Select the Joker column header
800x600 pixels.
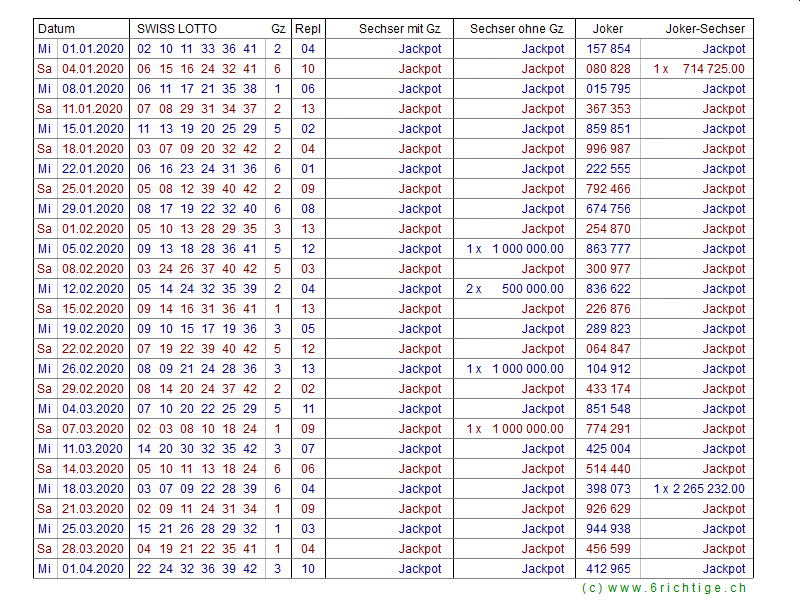[x=608, y=29]
